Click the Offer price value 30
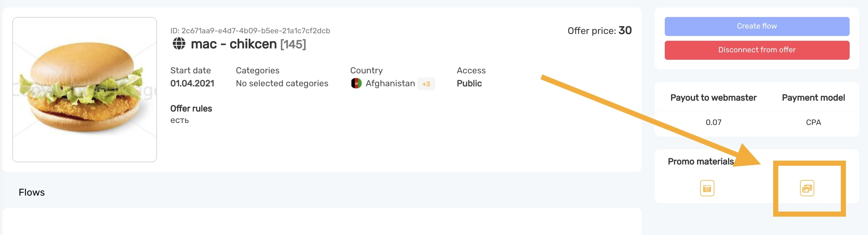868x235 pixels. [x=625, y=31]
